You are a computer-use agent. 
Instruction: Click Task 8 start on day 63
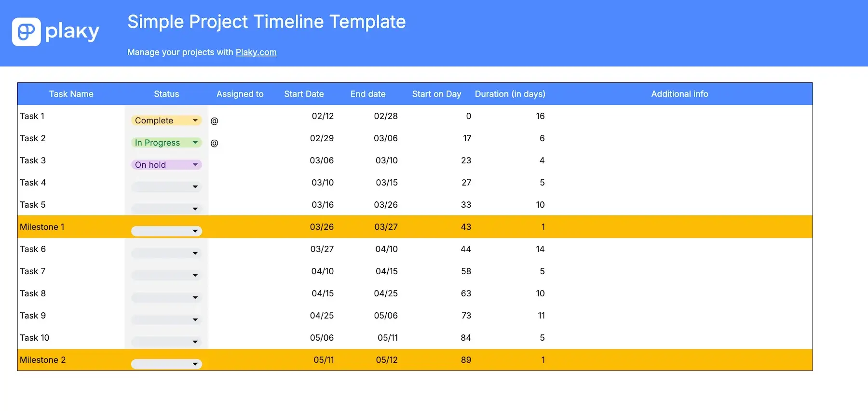click(x=466, y=293)
